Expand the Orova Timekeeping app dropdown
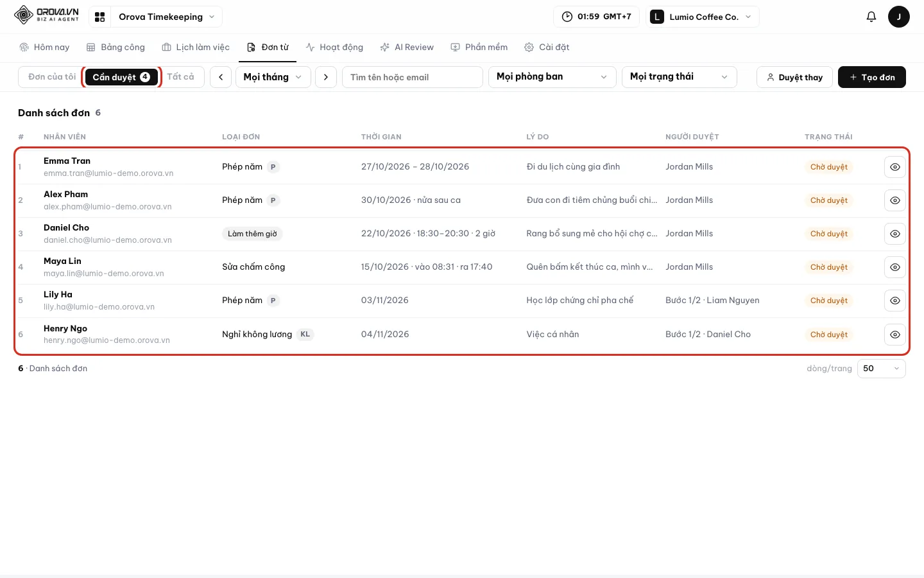924x578 pixels. pyautogui.click(x=166, y=17)
